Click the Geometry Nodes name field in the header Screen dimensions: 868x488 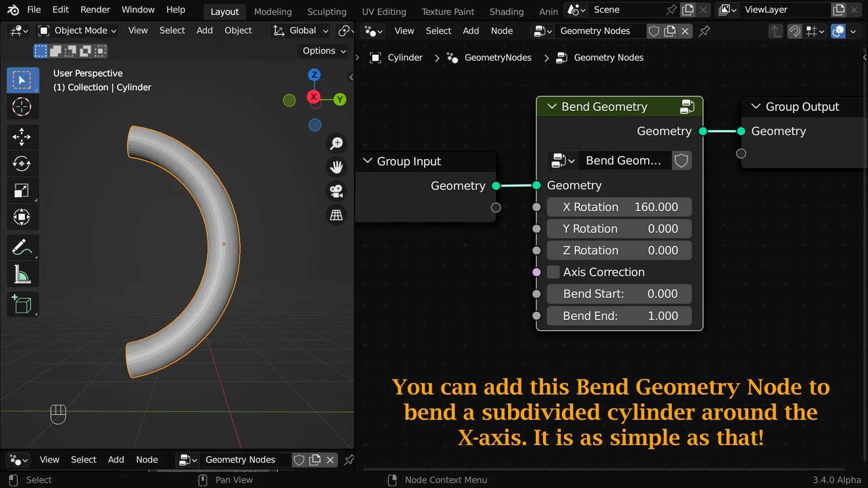(598, 31)
